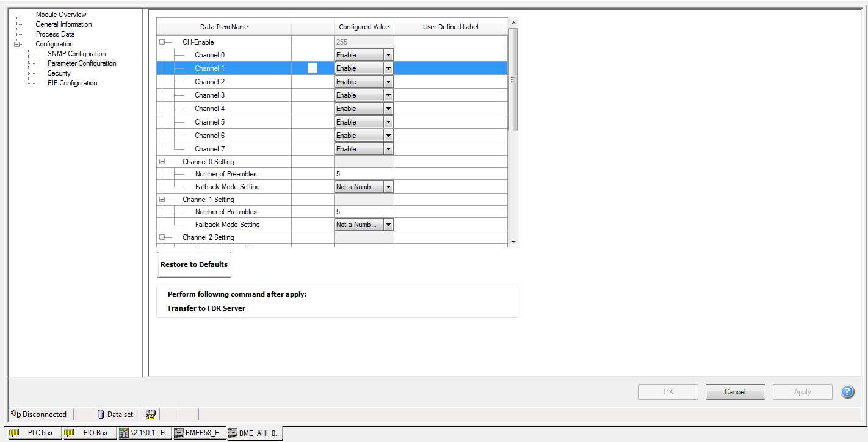
Task: Click Channel 0 Fallback Mode Setting label
Action: coord(227,187)
